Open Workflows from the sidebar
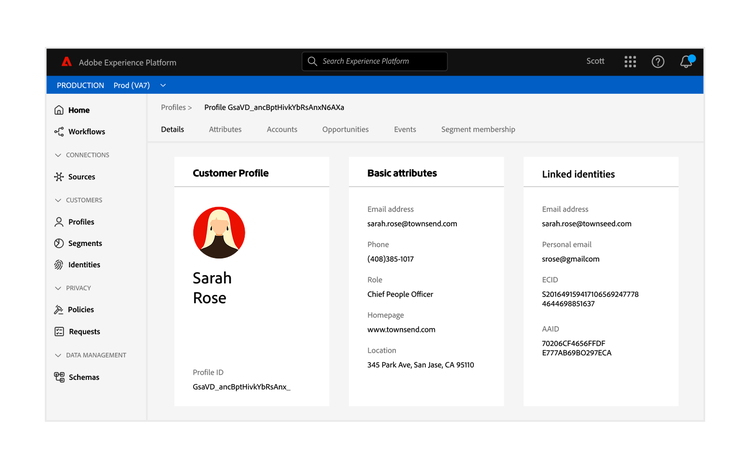The image size is (750, 469). [87, 131]
